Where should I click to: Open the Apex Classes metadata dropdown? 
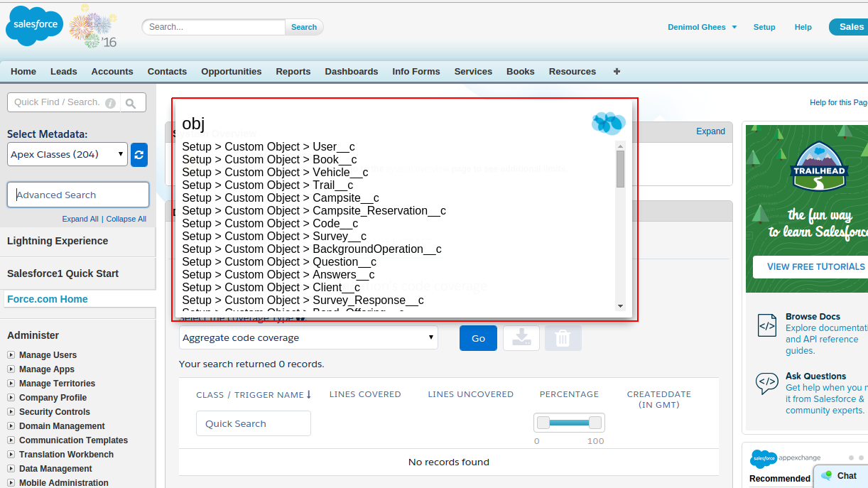click(x=67, y=154)
